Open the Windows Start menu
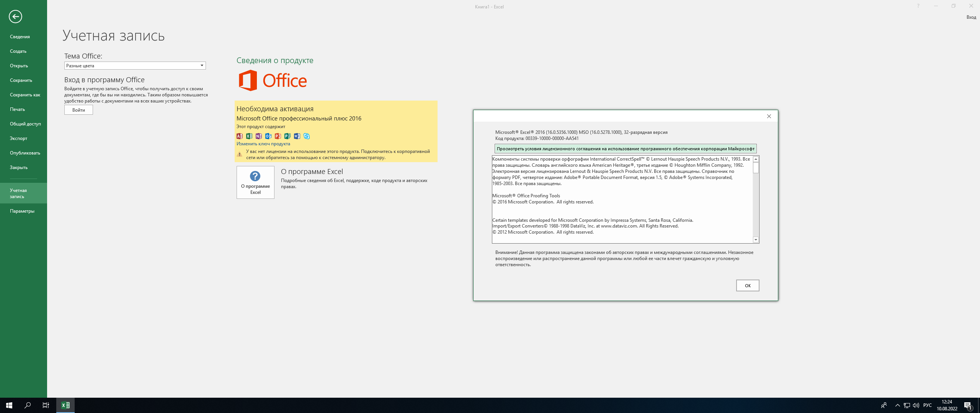Screen dimensions: 980x413 9,405
